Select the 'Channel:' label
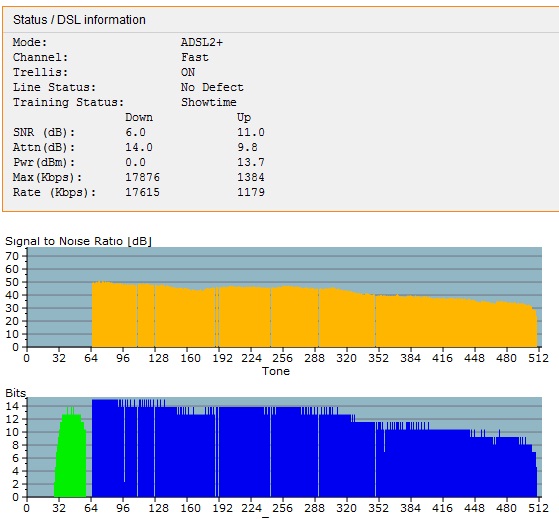Image resolution: width=559 pixels, height=519 pixels. (40, 57)
